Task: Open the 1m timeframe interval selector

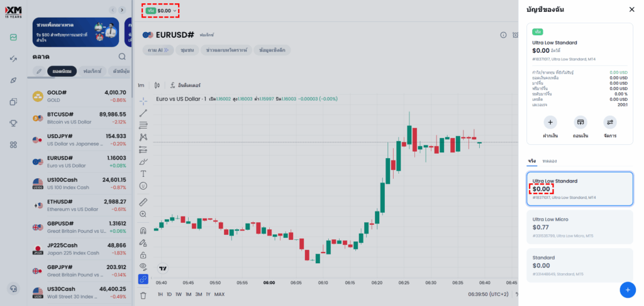Action: pyautogui.click(x=141, y=85)
